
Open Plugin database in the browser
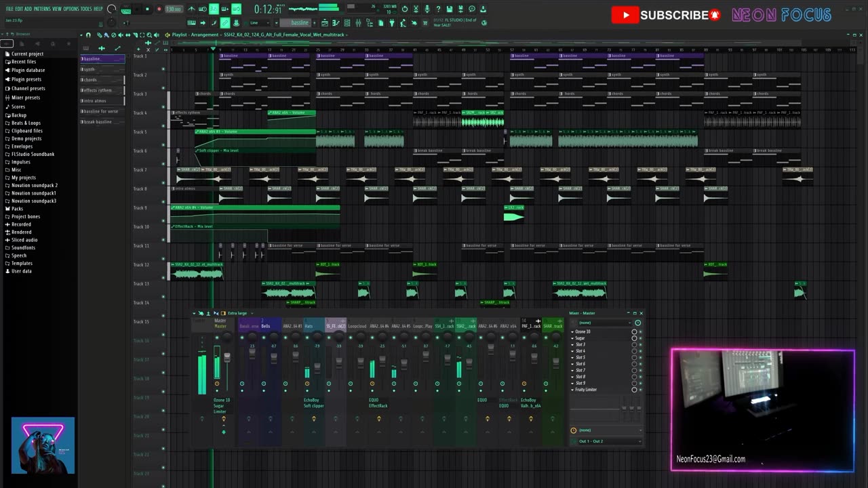point(28,70)
